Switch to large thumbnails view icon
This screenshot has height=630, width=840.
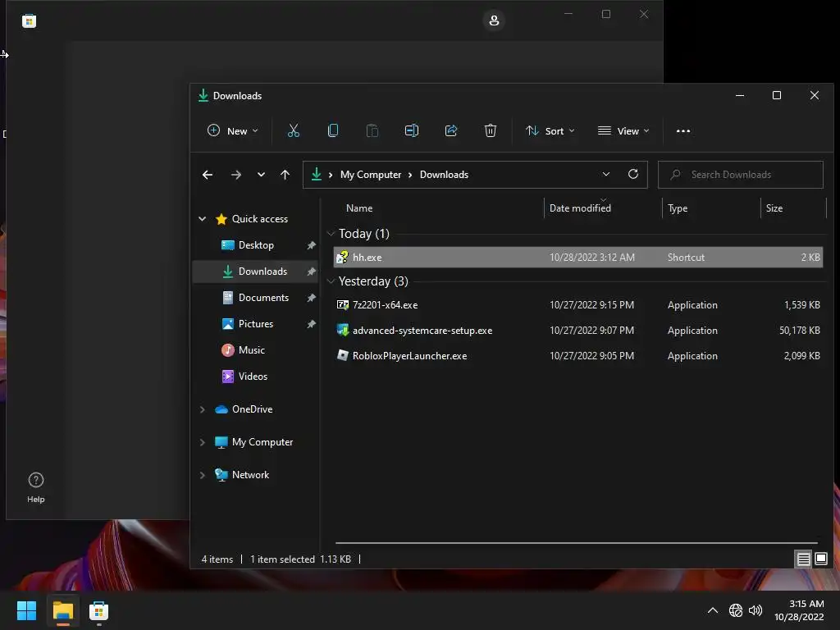click(x=820, y=559)
